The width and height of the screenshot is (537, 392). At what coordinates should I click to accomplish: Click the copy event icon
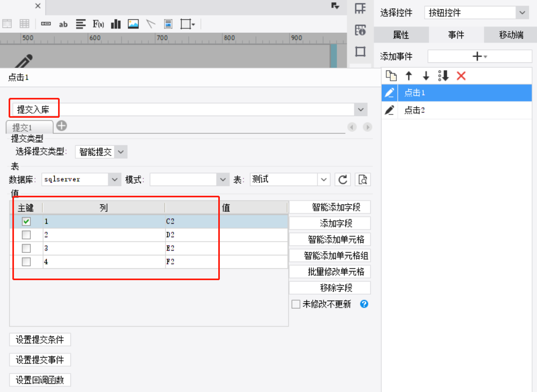coord(391,76)
